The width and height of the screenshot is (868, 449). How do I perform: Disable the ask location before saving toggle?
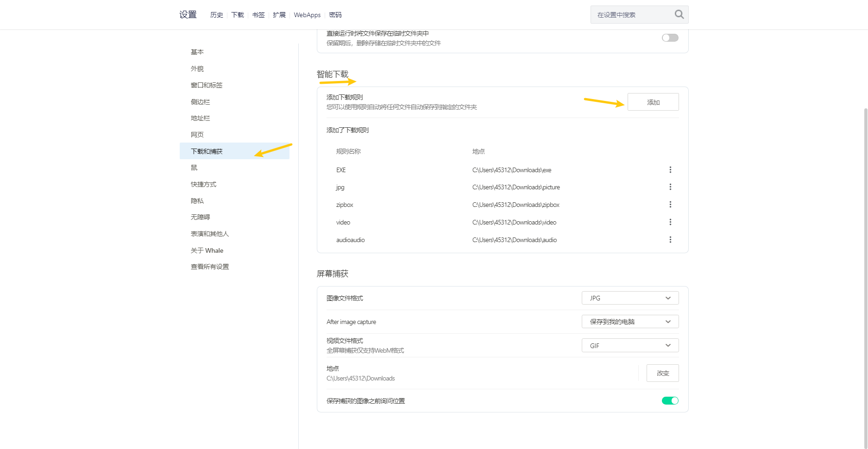coord(670,401)
